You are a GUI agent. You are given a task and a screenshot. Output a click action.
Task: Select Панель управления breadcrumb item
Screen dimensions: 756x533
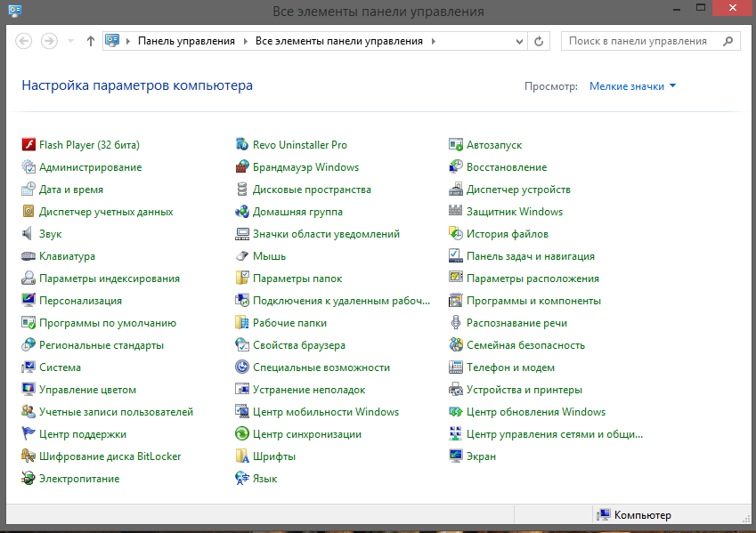(187, 42)
